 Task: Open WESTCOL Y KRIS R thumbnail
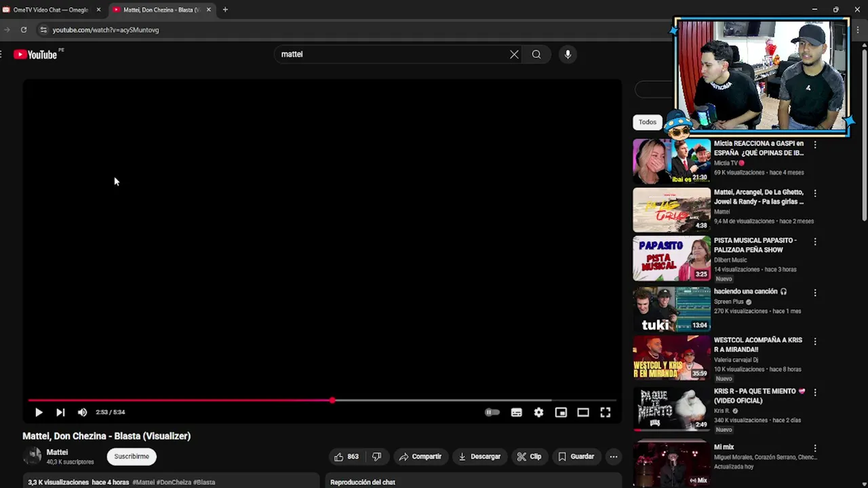672,358
